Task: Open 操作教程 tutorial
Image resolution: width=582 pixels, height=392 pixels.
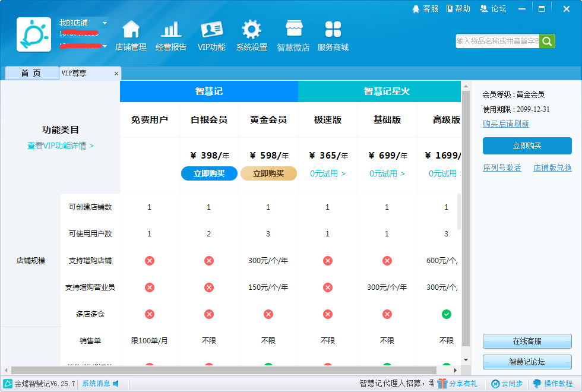Action: coord(553,384)
